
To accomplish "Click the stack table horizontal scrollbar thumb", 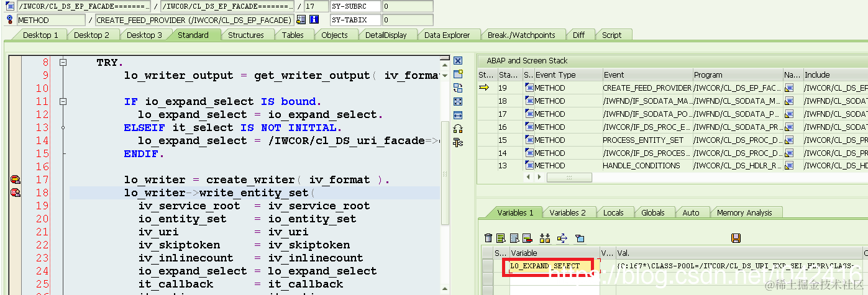I will click(x=569, y=177).
